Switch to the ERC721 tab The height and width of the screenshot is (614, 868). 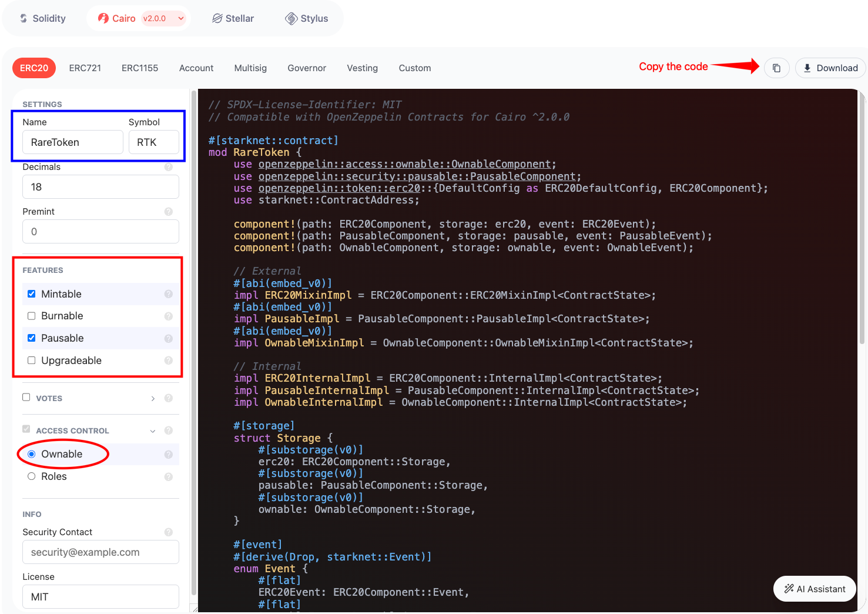[85, 68]
